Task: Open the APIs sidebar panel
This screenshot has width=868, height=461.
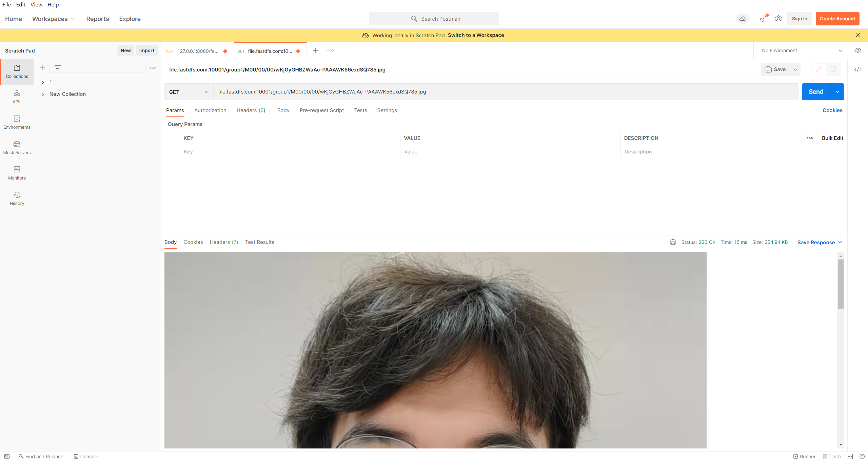Action: click(17, 97)
